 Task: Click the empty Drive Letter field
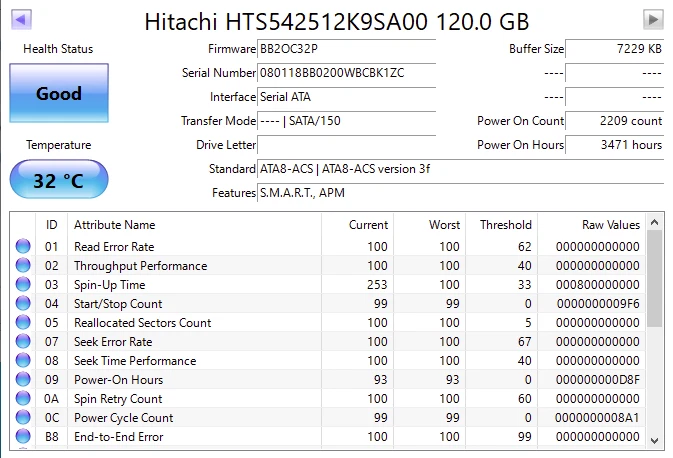[346, 145]
